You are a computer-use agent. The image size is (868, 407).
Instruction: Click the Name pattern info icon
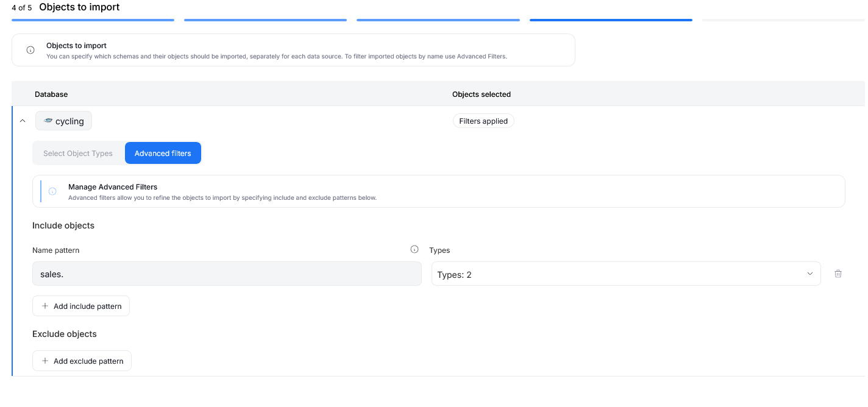414,249
